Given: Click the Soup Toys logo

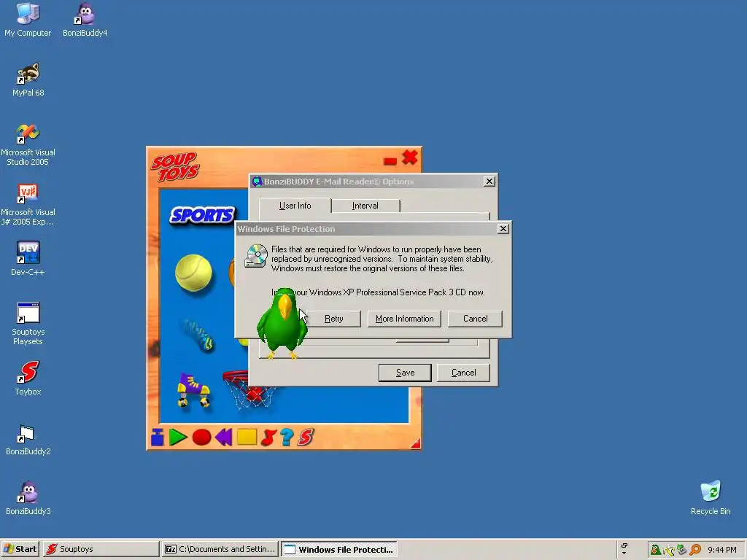Looking at the screenshot, I should (x=175, y=167).
